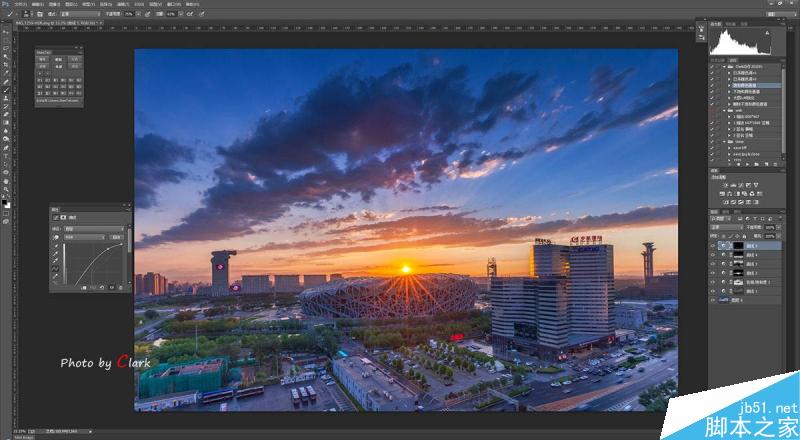This screenshot has width=800, height=440.
Task: Hide the 曲线 3 layer
Action: [713, 264]
